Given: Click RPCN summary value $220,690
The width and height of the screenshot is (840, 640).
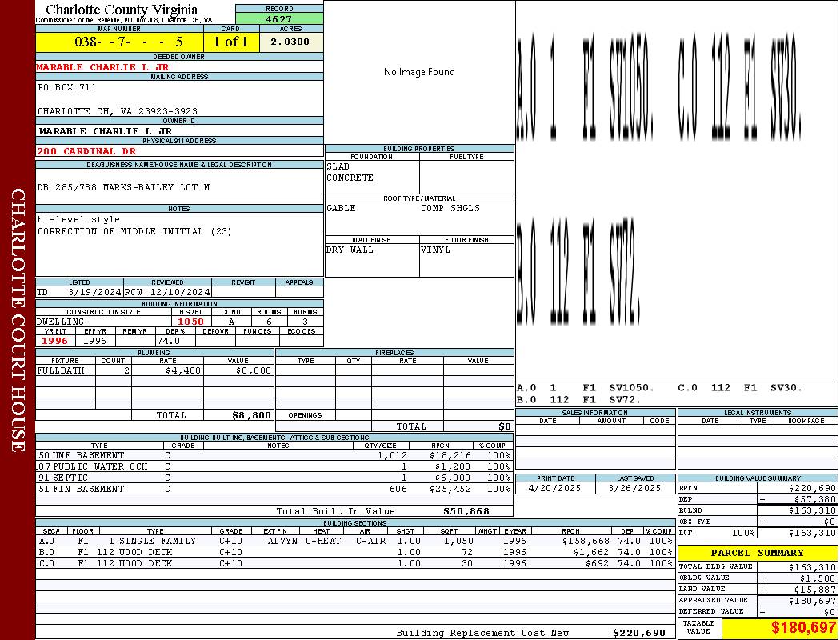Looking at the screenshot, I should click(812, 489).
